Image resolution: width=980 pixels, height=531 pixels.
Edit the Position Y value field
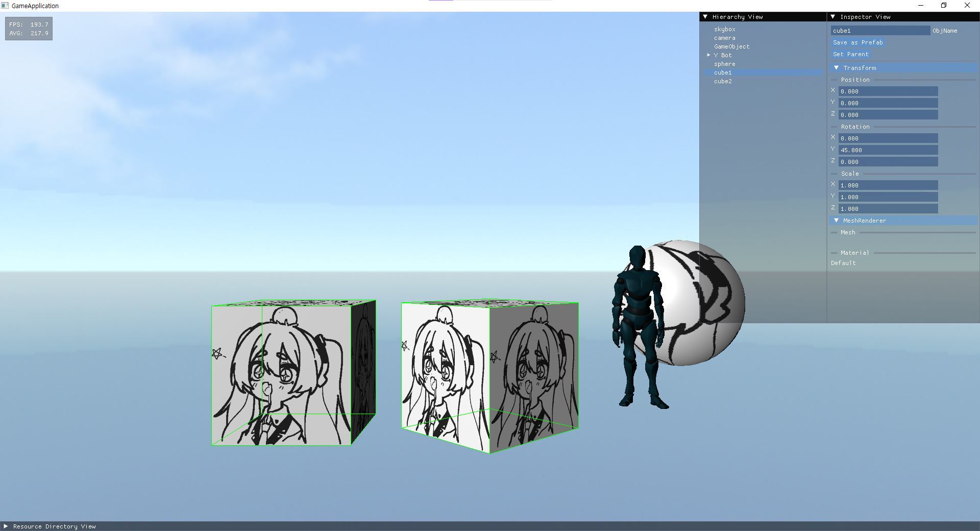pos(888,103)
